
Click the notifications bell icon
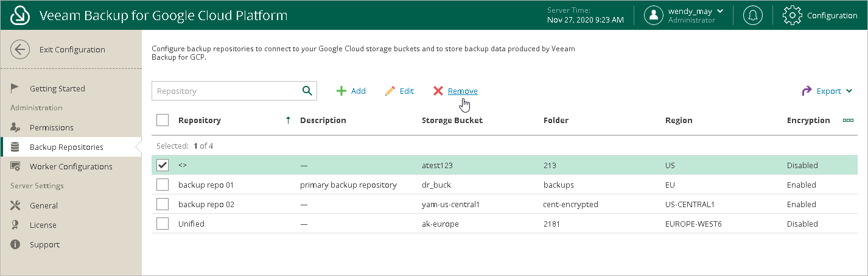click(x=753, y=15)
